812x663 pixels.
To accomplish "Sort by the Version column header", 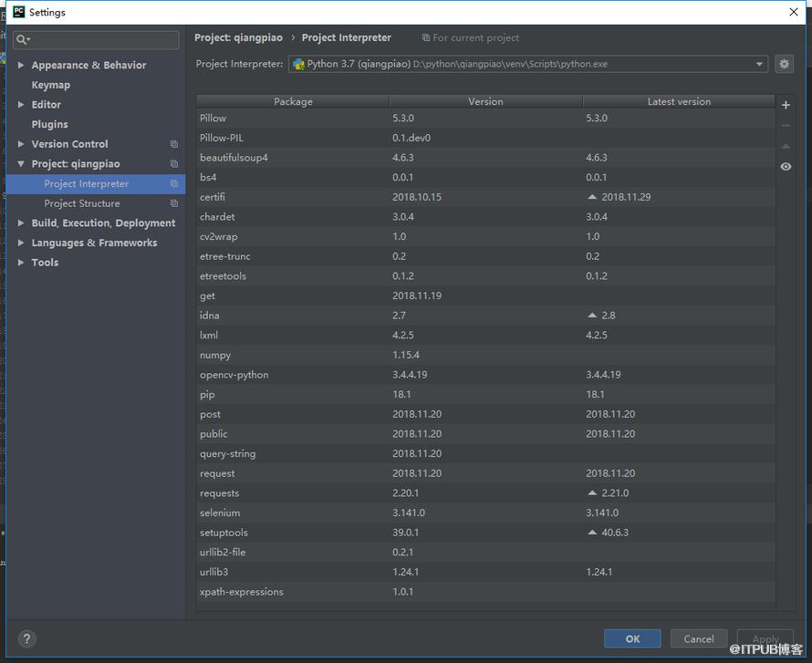I will [485, 101].
